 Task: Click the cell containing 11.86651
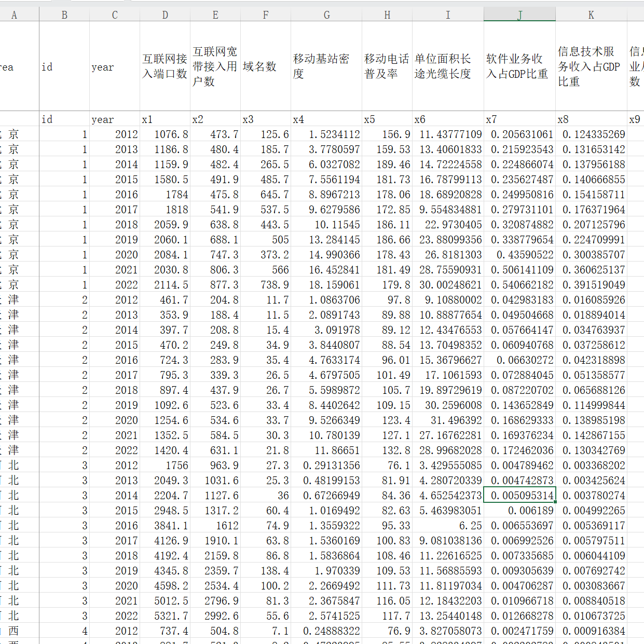326,450
